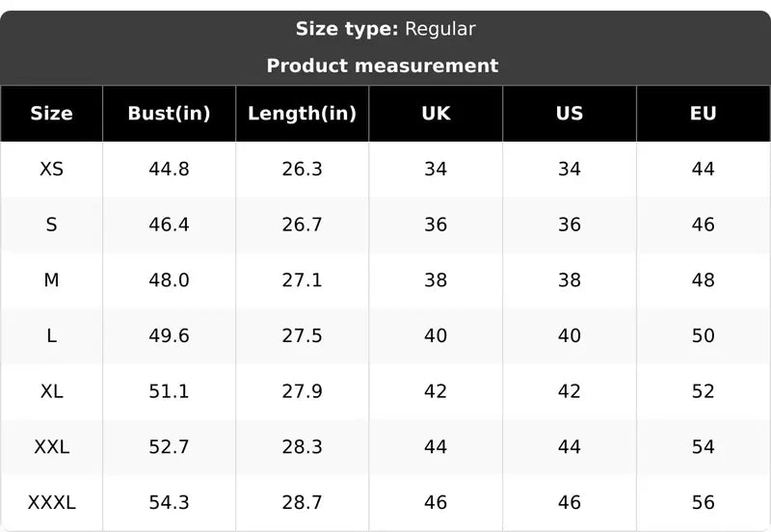Viewport: 771px width, 532px height.
Task: Click EU value 50 for L
Action: coord(704,335)
